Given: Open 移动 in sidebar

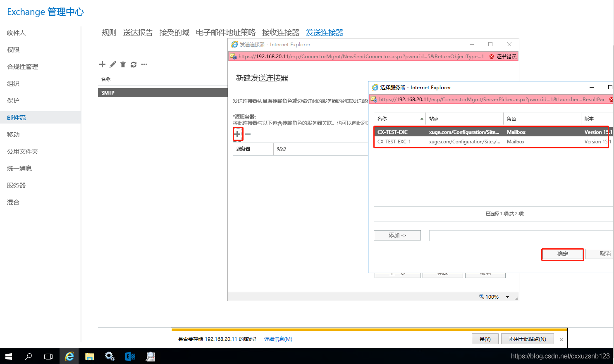Looking at the screenshot, I should point(13,134).
